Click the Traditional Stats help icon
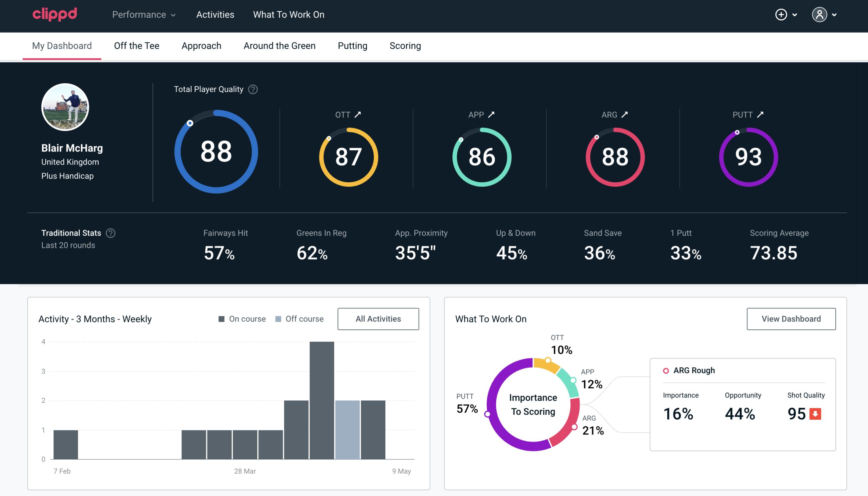Image resolution: width=868 pixels, height=496 pixels. tap(110, 233)
